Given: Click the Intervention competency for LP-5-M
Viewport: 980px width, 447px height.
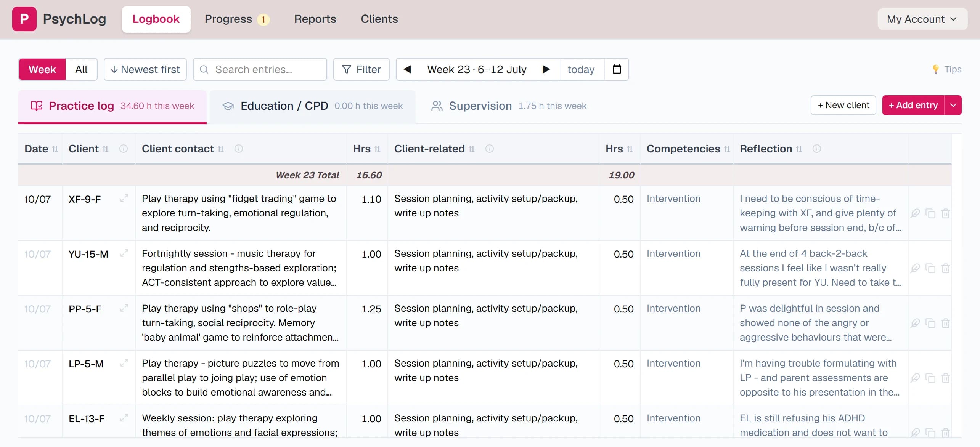Looking at the screenshot, I should tap(673, 363).
